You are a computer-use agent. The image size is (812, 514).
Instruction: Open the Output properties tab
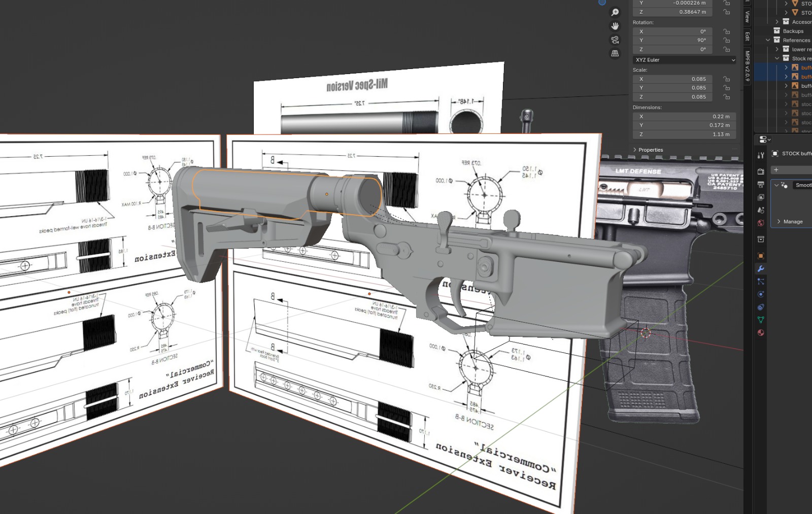(761, 184)
